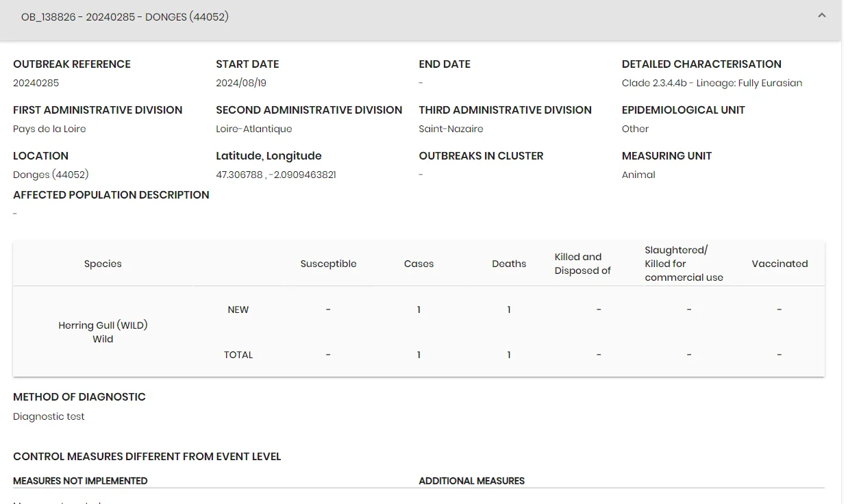Click the TOTAL row label
The height and width of the screenshot is (504, 848).
[x=238, y=355]
